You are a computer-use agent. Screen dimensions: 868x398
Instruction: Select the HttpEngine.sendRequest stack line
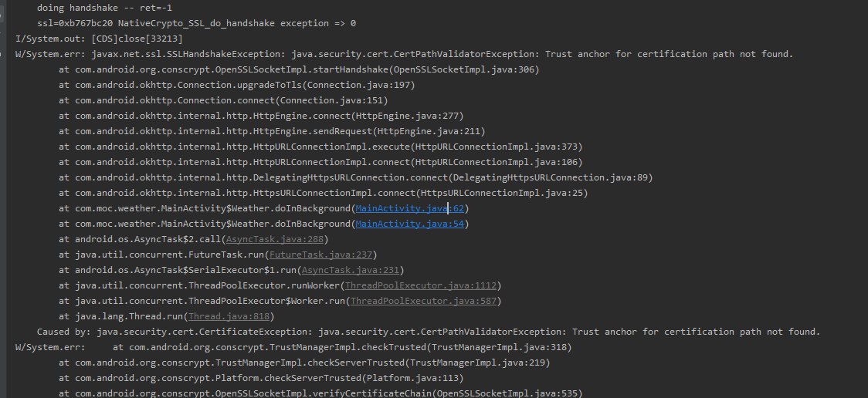[x=272, y=132]
